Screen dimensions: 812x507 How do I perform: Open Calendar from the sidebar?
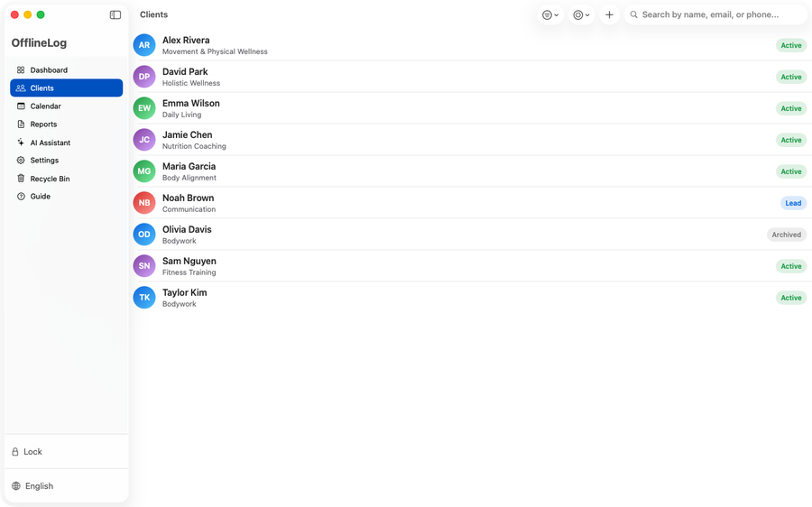[x=66, y=106]
